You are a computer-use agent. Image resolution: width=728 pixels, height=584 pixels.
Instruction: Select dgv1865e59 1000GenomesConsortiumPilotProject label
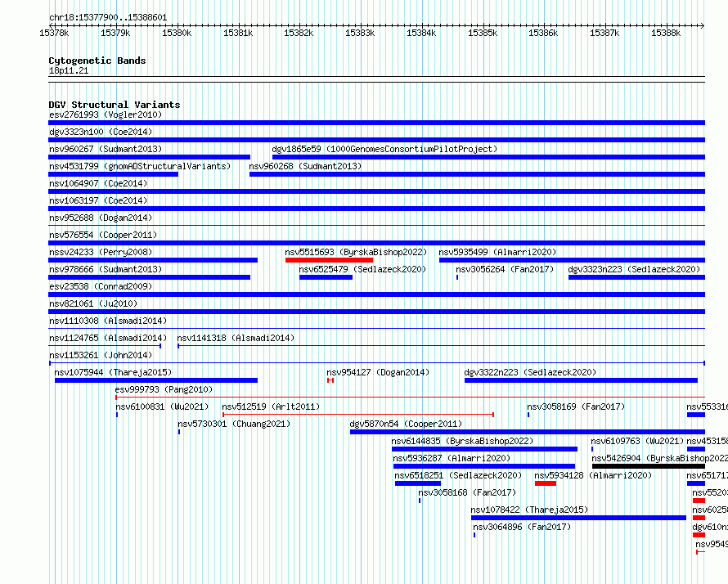384,149
